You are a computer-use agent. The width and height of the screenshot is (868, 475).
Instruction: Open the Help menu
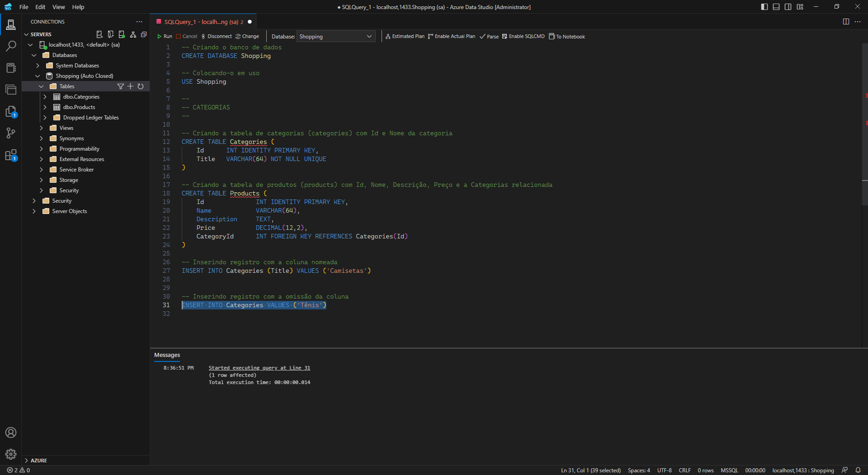[78, 7]
